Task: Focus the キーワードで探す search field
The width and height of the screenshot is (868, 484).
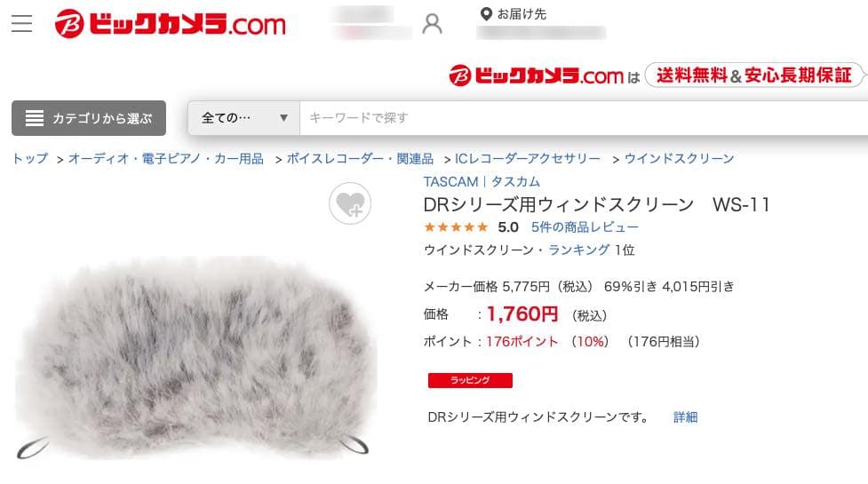Action: [x=584, y=118]
